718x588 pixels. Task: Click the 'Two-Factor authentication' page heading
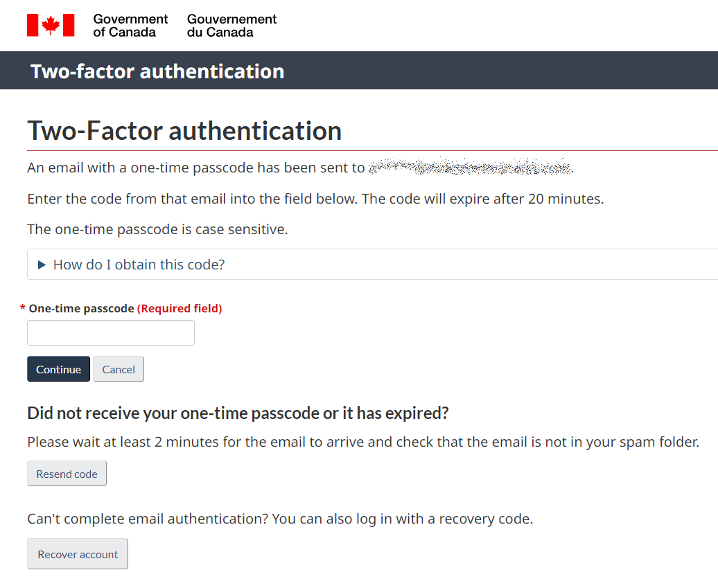[184, 130]
